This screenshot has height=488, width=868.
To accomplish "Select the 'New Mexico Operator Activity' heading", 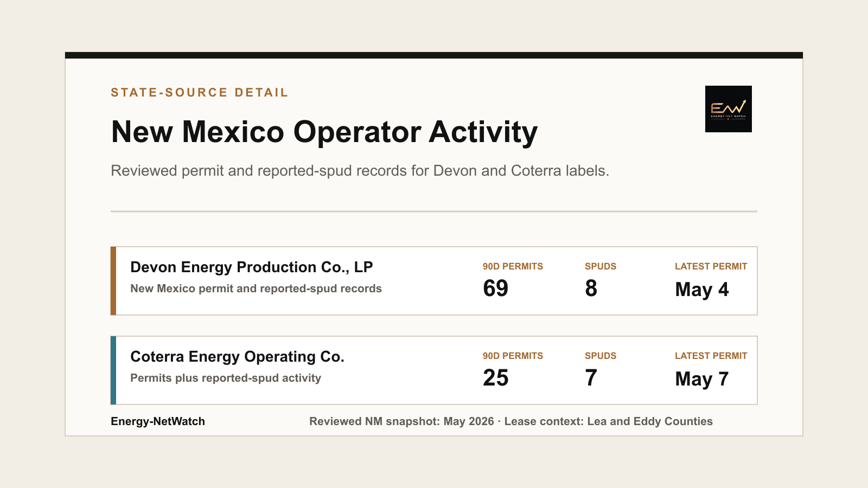I will click(324, 132).
